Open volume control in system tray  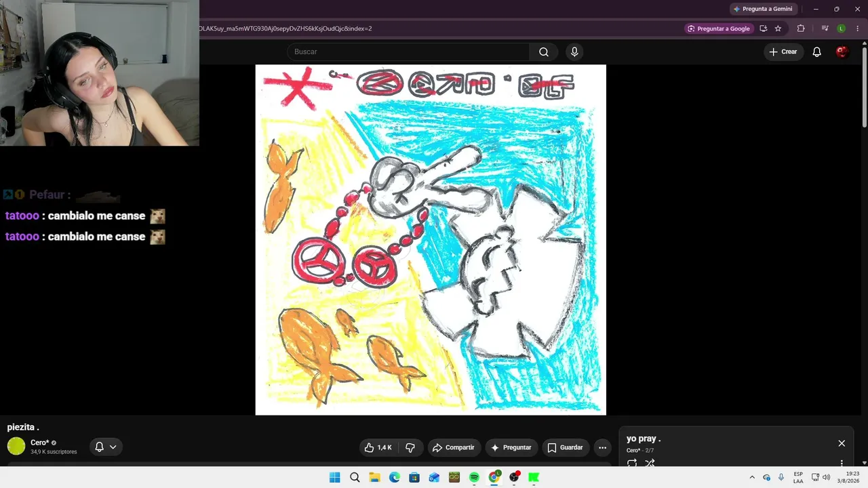click(x=826, y=477)
